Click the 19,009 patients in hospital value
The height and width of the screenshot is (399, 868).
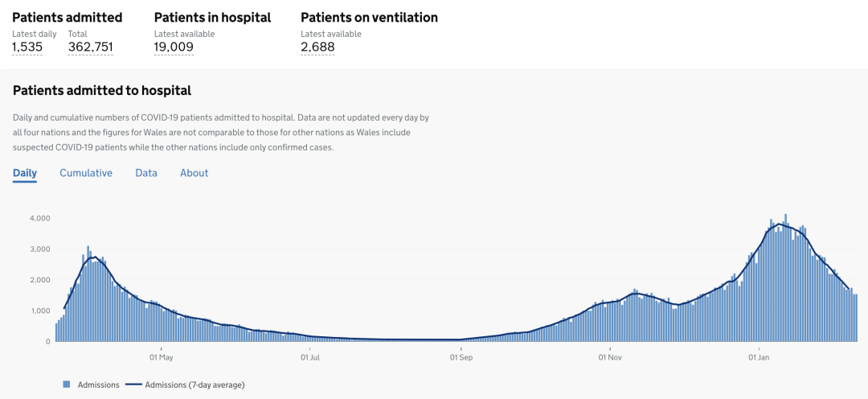(x=174, y=47)
